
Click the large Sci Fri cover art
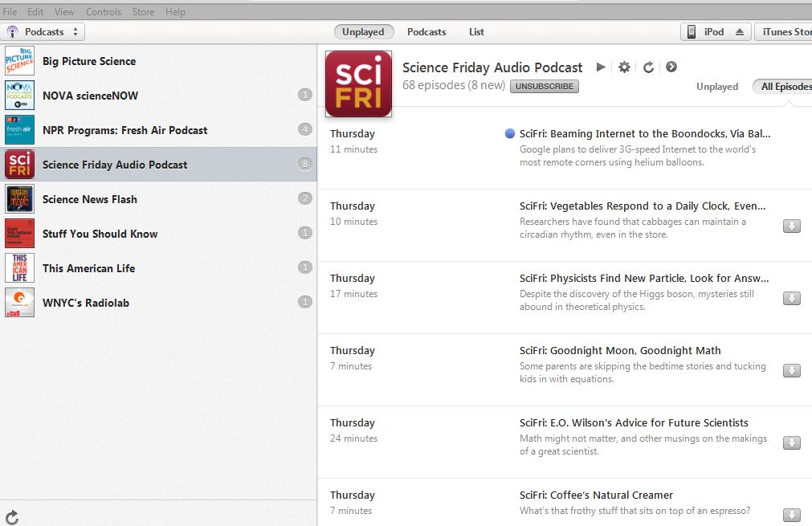(358, 84)
